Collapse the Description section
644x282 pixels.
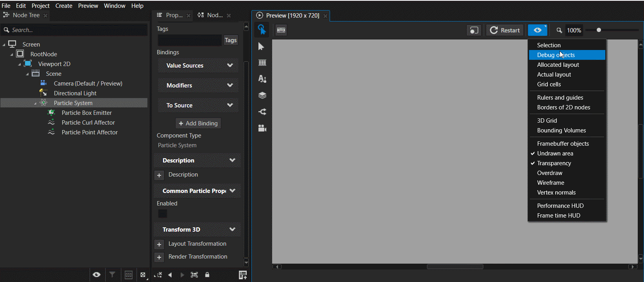tap(232, 160)
